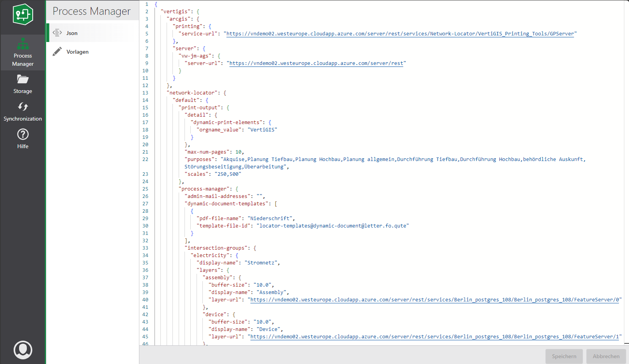
Task: Open the FeatureServer/0 layer-url link
Action: [434, 300]
